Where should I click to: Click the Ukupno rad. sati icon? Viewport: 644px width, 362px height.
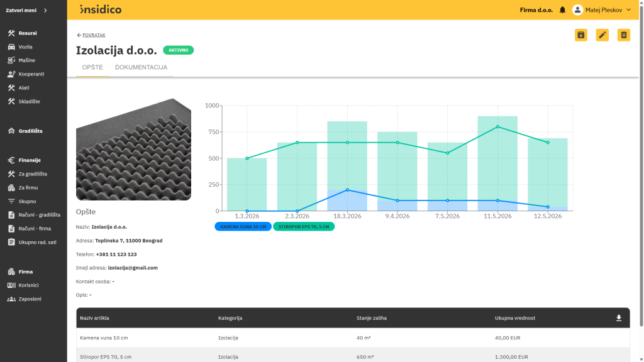pyautogui.click(x=11, y=242)
